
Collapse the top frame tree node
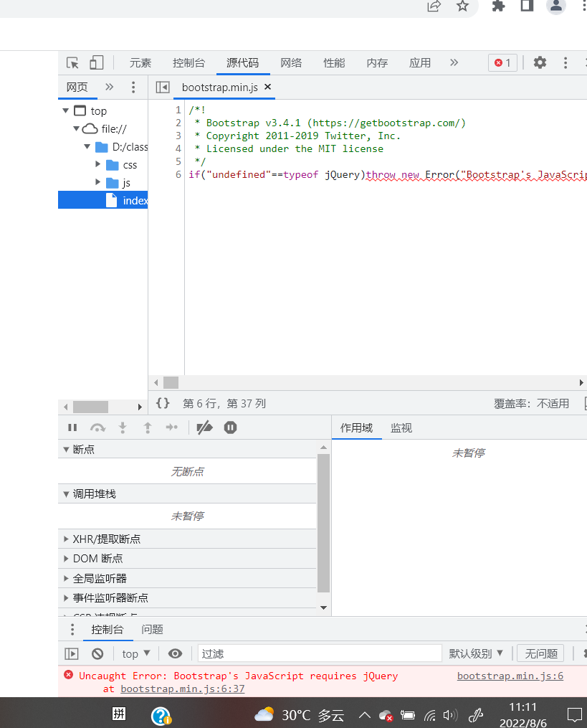coord(66,110)
